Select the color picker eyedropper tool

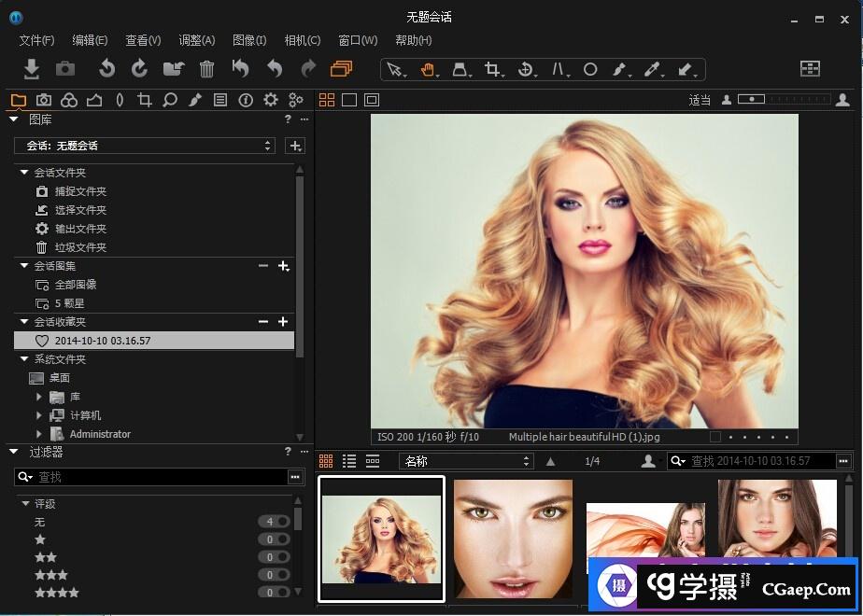point(652,69)
